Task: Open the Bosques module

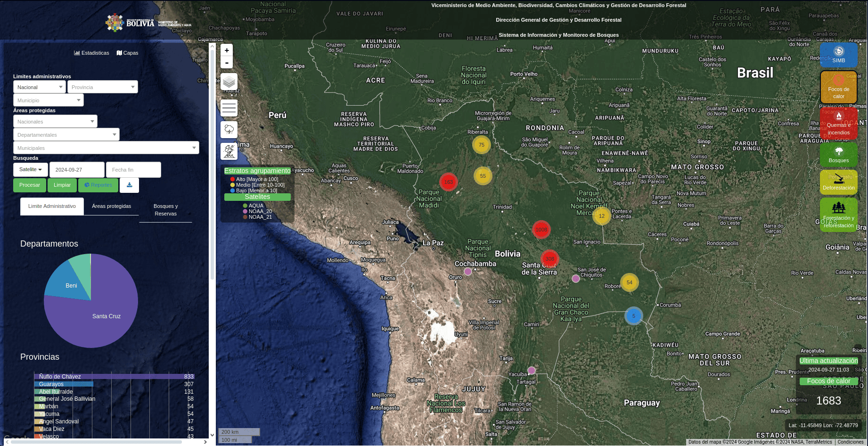Action: pyautogui.click(x=839, y=154)
